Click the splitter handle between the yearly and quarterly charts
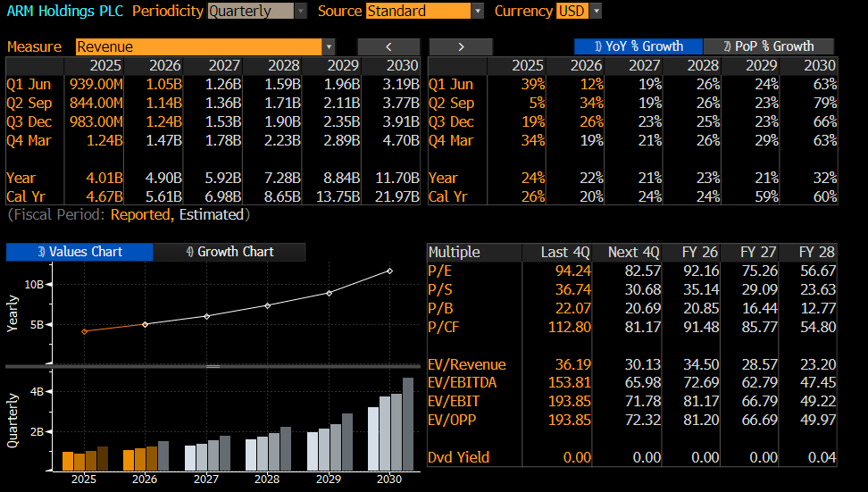 point(213,366)
